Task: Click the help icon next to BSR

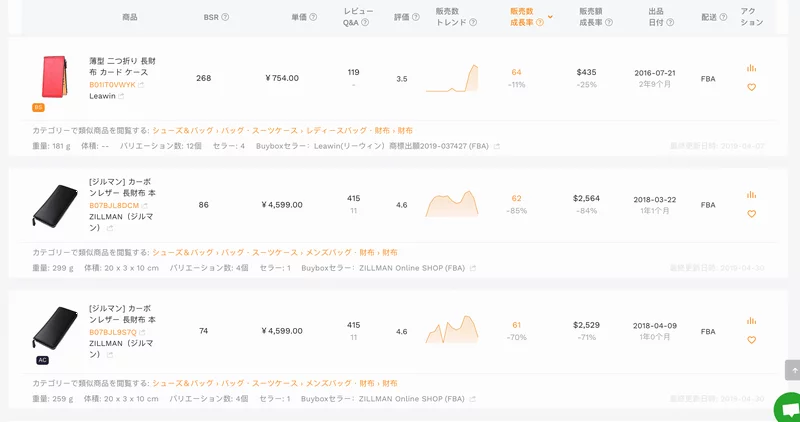Action: click(225, 17)
